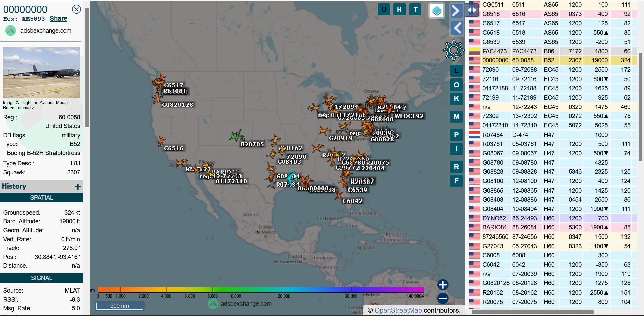Open the OpenStreetMap attribution link
Viewport: 644px width, 316px height.
pos(398,310)
